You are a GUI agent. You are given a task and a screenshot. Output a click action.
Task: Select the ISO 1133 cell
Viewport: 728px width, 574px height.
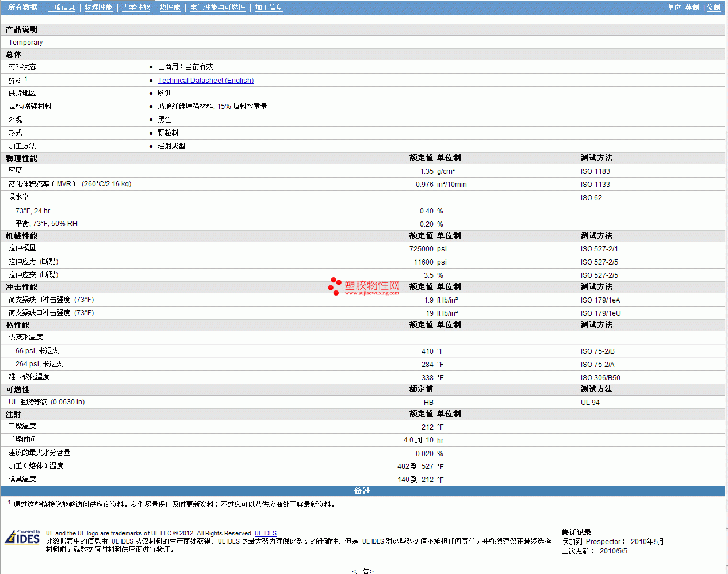pos(595,185)
